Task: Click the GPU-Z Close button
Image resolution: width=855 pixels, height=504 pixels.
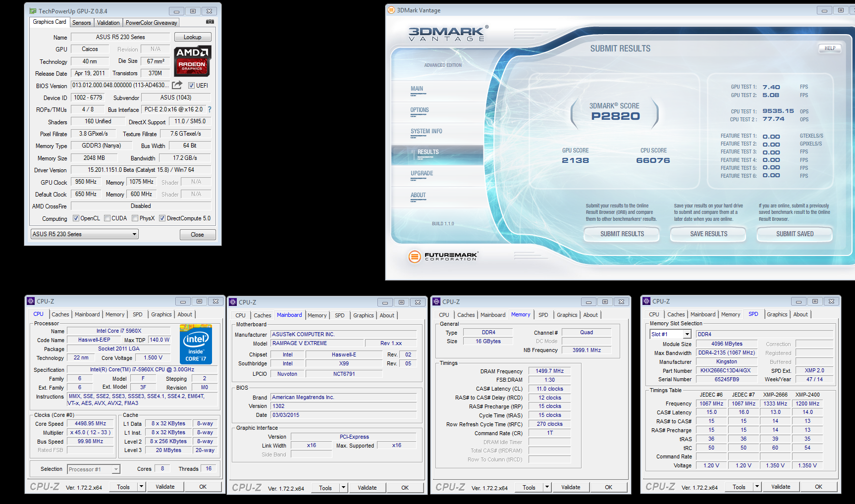Action: [x=197, y=234]
